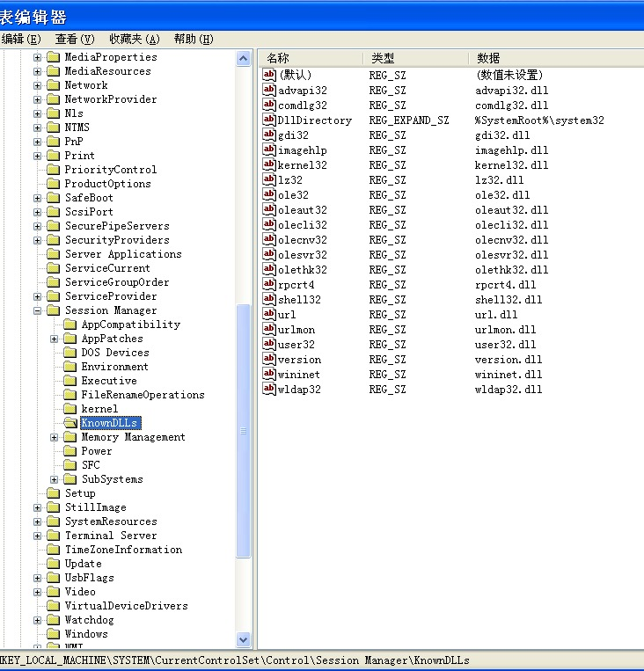Expand the Video key

(37, 592)
